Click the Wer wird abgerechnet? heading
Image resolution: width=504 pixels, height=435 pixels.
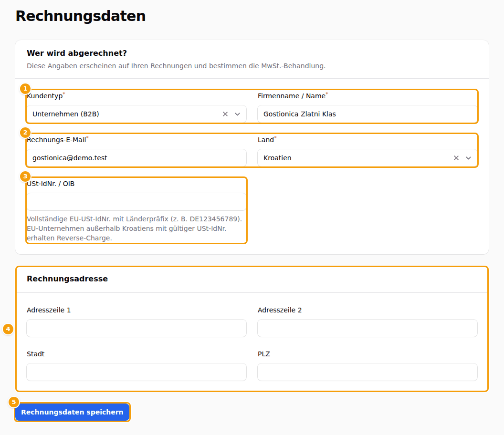click(x=77, y=53)
